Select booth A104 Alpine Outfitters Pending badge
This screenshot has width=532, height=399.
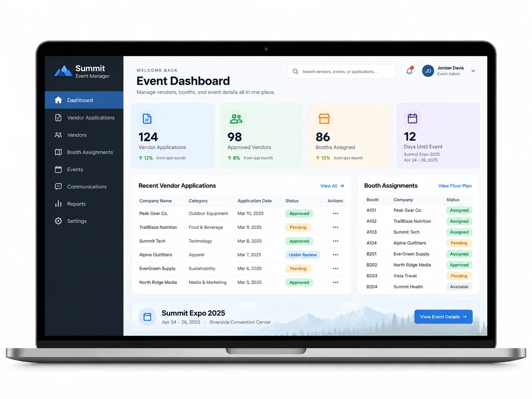coord(459,243)
